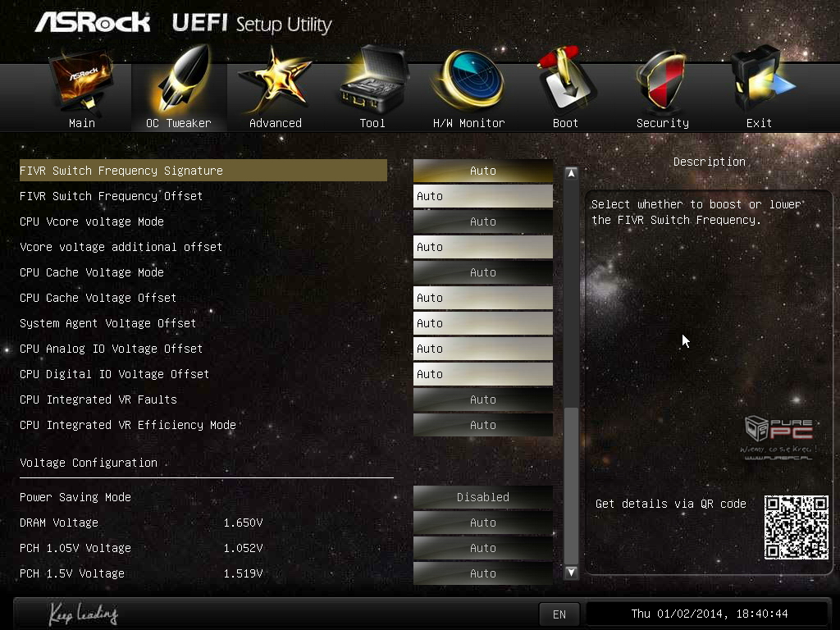
Task: Open FIVR Switch Frequency Signature Auto dropdown
Action: tap(482, 171)
